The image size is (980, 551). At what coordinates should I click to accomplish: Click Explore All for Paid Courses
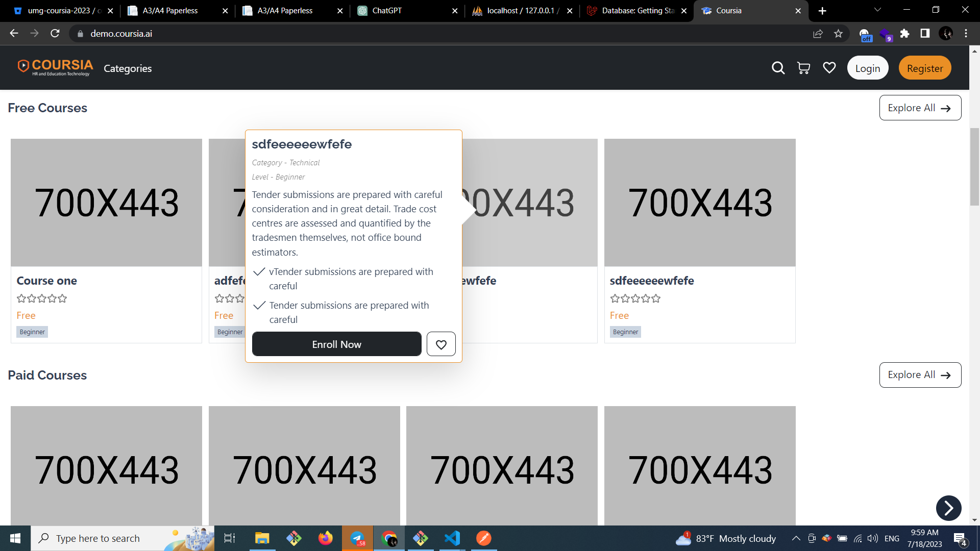coord(920,375)
